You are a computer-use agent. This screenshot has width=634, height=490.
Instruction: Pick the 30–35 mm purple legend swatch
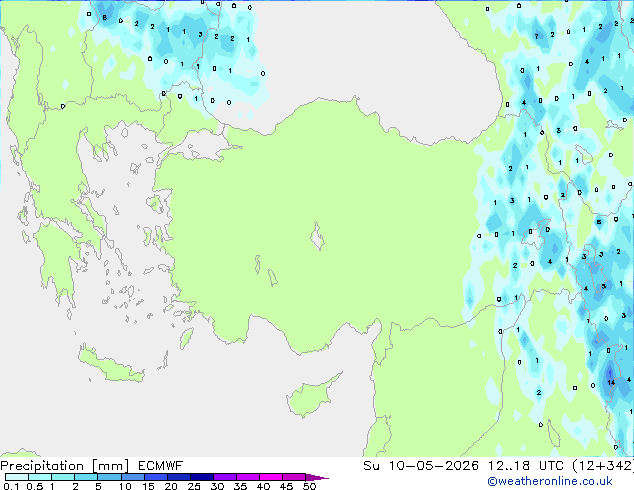(x=225, y=477)
